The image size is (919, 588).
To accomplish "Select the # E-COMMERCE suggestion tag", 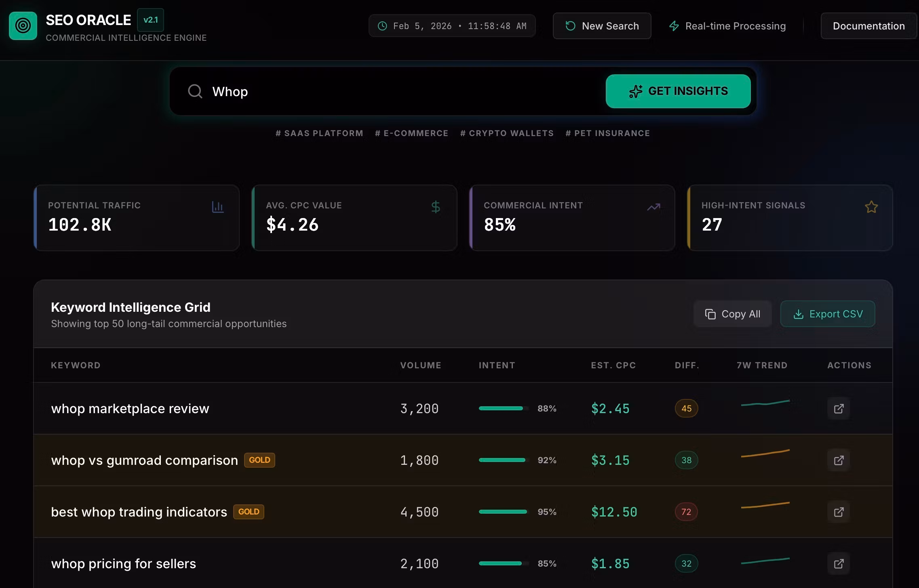I will [x=411, y=133].
